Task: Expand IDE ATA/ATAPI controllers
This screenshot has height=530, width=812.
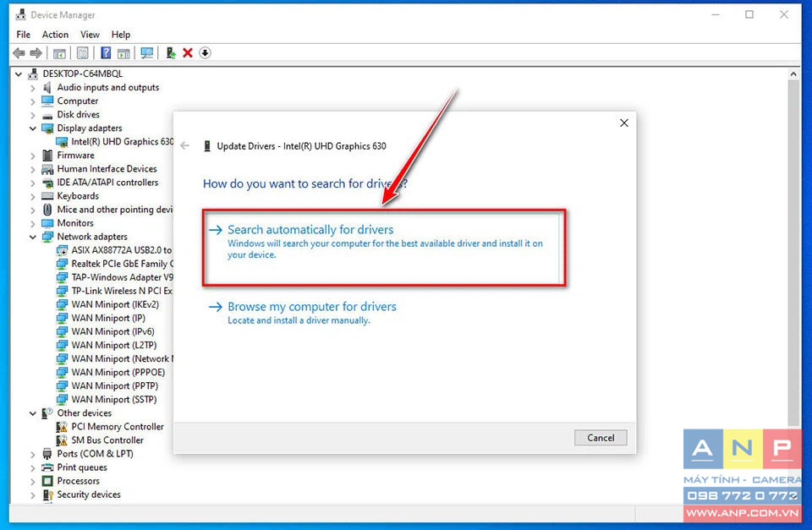Action: 33,183
